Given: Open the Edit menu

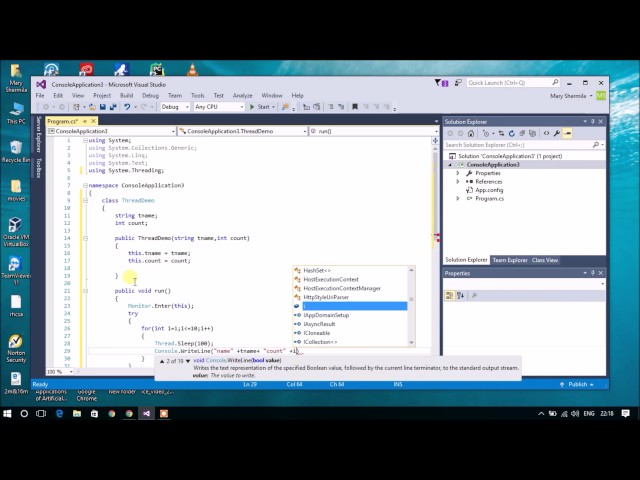Looking at the screenshot, I should pyautogui.click(x=58, y=96).
